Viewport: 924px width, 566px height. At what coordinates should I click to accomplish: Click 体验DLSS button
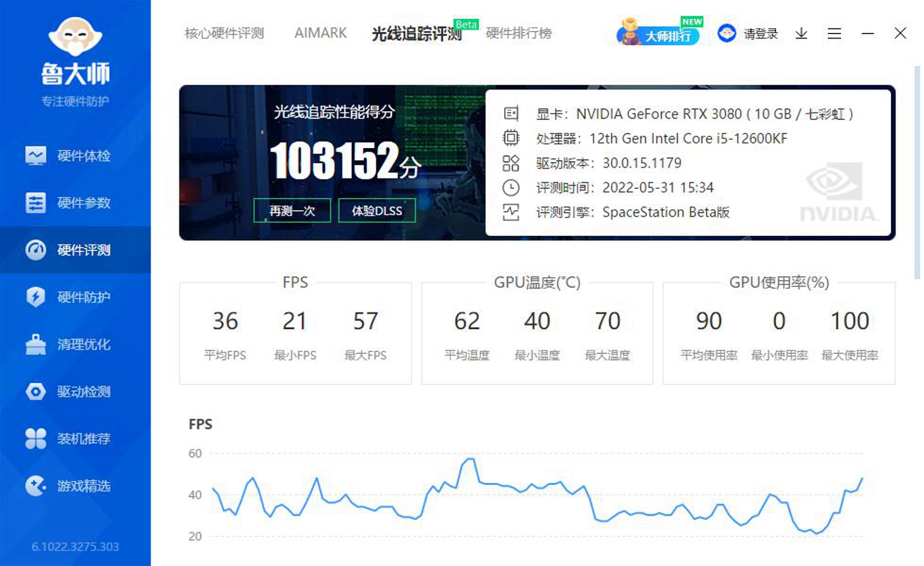[x=377, y=210]
